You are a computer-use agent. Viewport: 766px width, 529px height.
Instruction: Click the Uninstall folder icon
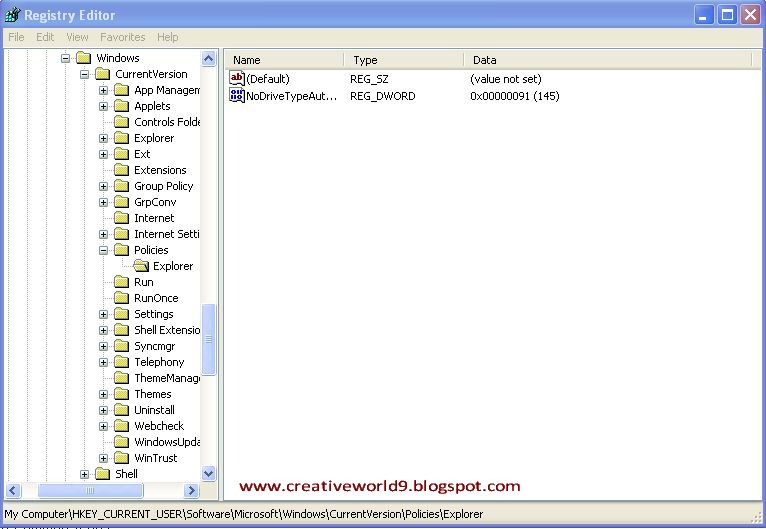click(x=122, y=410)
